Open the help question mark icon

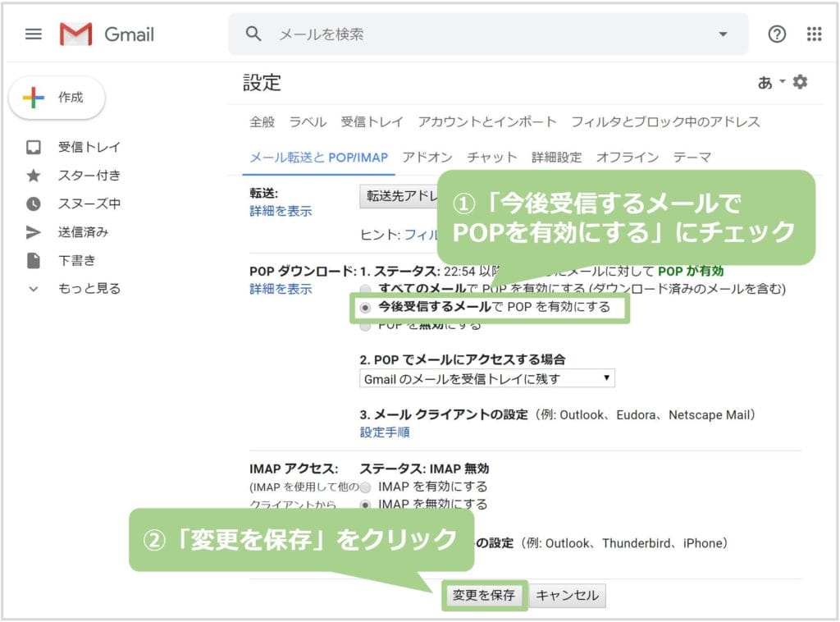pyautogui.click(x=777, y=34)
